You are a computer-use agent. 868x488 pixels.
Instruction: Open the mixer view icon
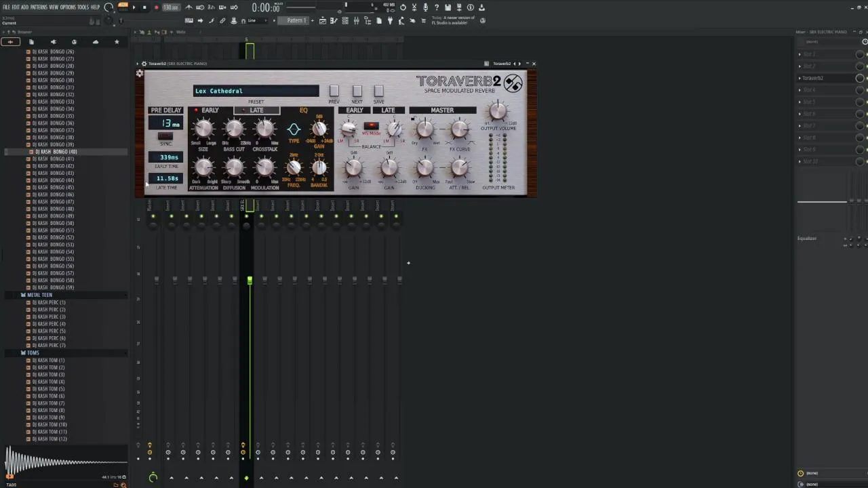(356, 20)
